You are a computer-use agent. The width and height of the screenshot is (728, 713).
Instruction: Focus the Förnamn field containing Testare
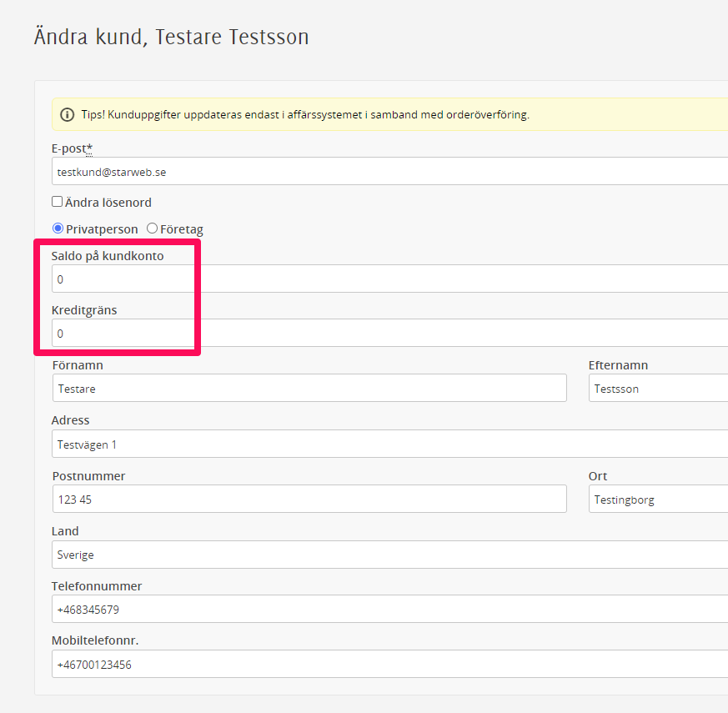(x=309, y=388)
